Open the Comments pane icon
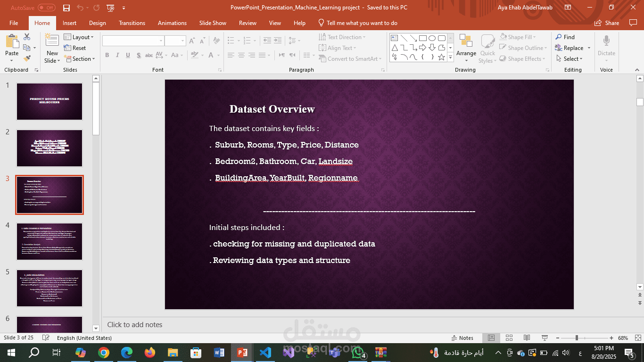The height and width of the screenshot is (362, 644). click(633, 23)
